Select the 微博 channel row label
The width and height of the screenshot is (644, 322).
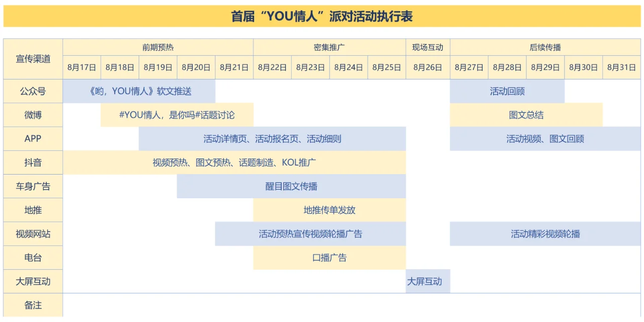tap(33, 115)
